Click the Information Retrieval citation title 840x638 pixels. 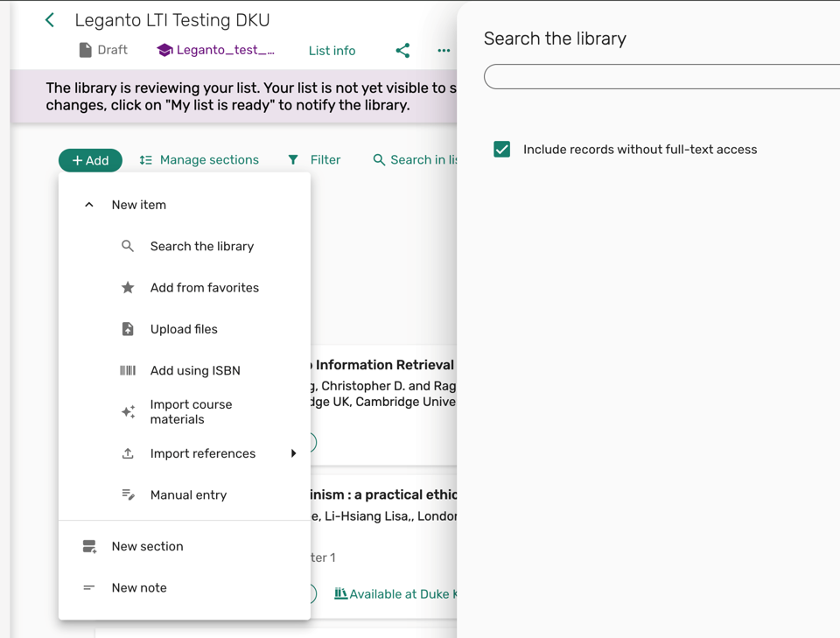383,365
